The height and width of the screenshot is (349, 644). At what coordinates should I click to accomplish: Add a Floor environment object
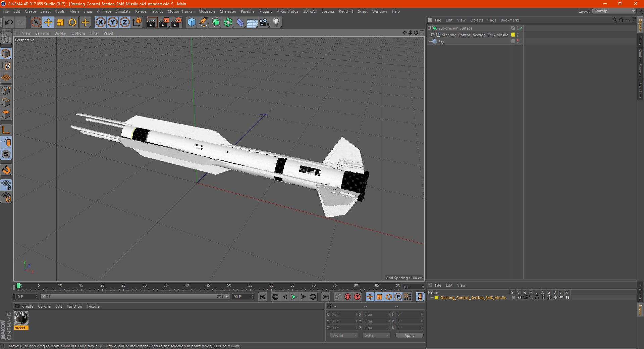coord(252,22)
